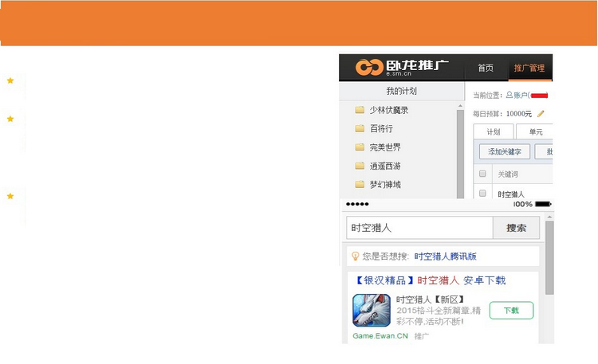Select the 梦幻神域 plan name

(x=385, y=185)
